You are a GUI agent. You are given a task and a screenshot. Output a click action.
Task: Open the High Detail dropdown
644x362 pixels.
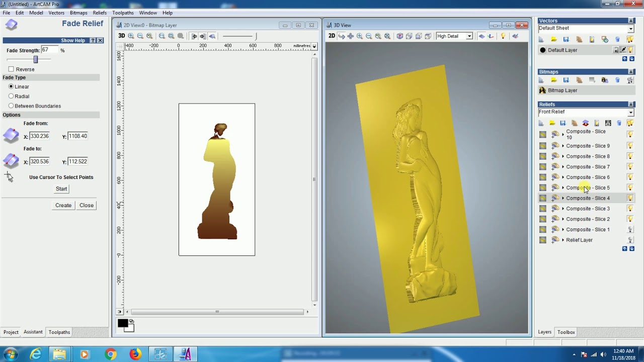(x=469, y=36)
